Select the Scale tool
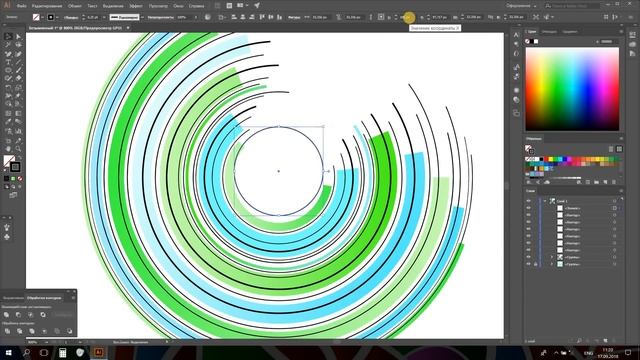 pos(18,87)
